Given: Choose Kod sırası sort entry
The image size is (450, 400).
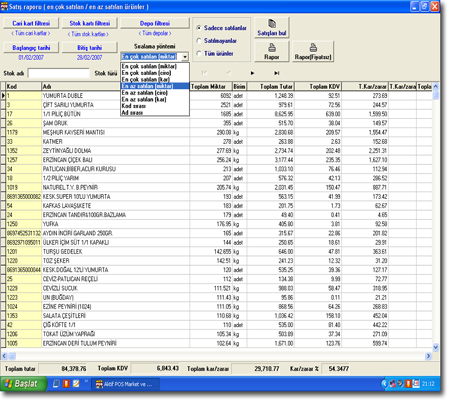Looking at the screenshot, I should tap(155, 106).
